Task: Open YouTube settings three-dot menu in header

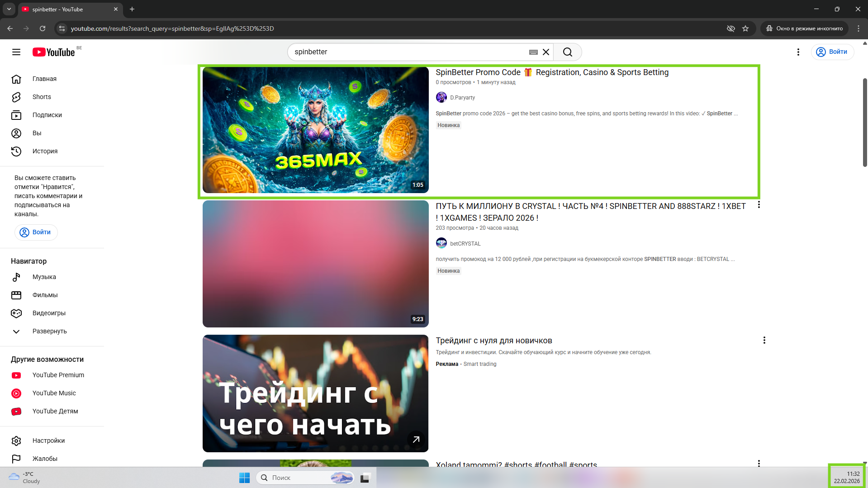Action: [x=798, y=52]
